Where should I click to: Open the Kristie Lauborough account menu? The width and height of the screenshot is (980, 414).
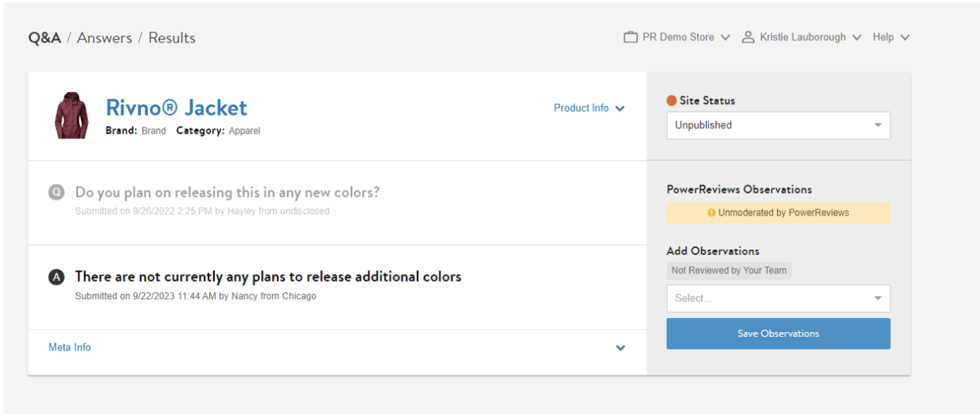(801, 37)
